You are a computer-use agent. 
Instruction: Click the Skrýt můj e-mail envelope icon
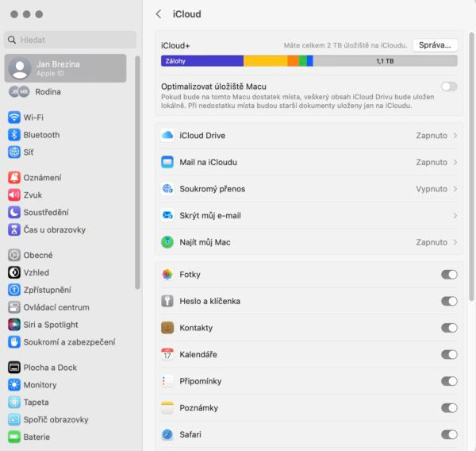point(167,215)
